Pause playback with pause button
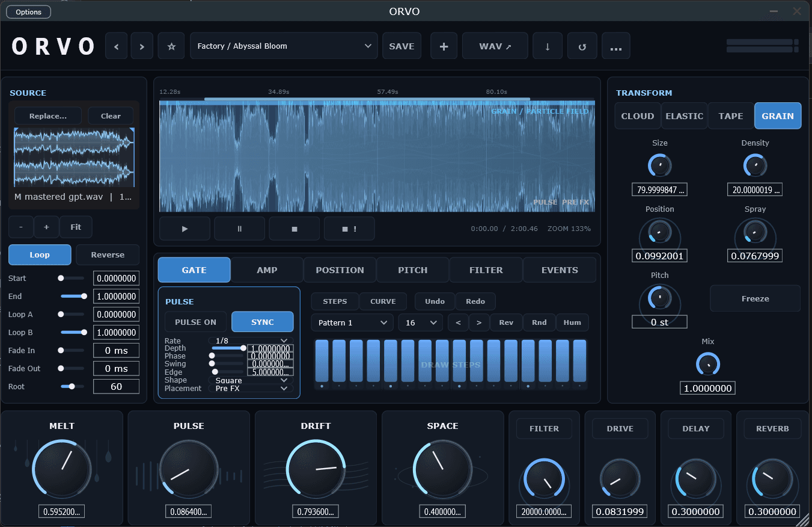Screen dimensions: 812x527 tap(240, 229)
